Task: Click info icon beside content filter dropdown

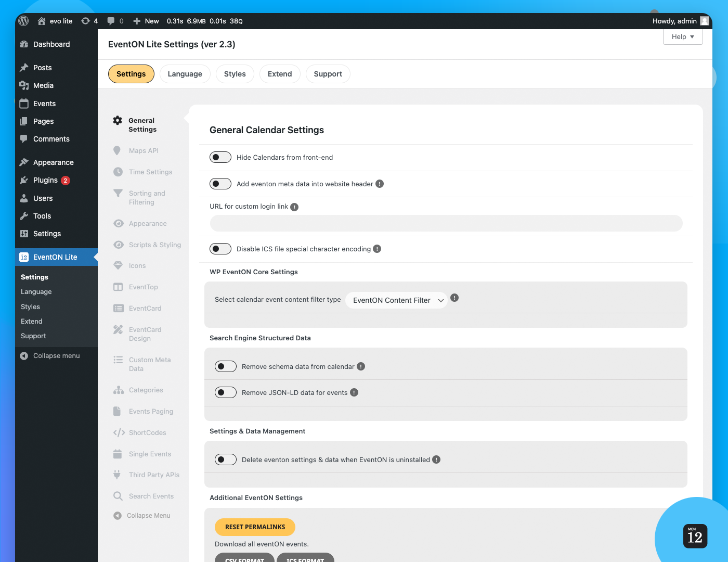Action: (454, 298)
